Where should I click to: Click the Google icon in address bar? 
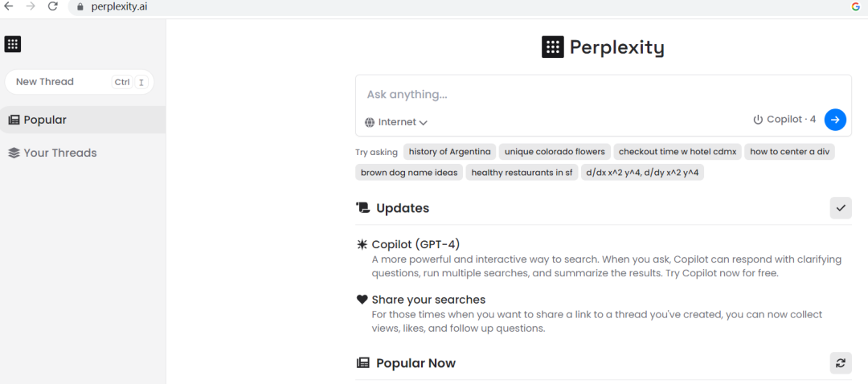coord(856,6)
